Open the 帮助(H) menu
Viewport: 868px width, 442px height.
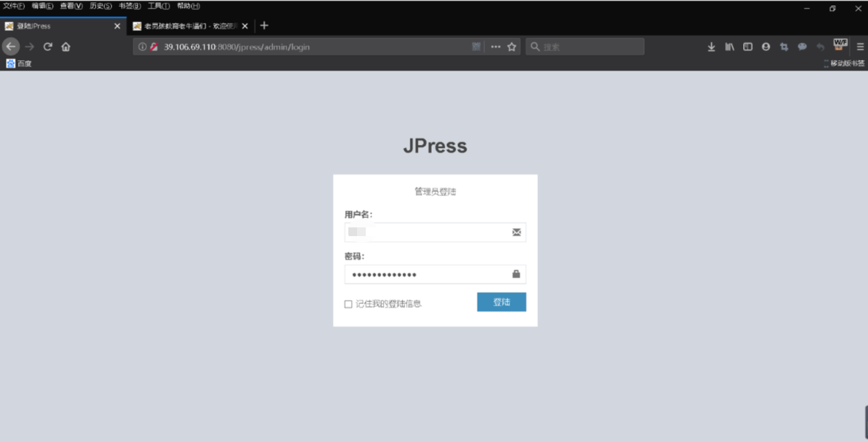point(188,6)
